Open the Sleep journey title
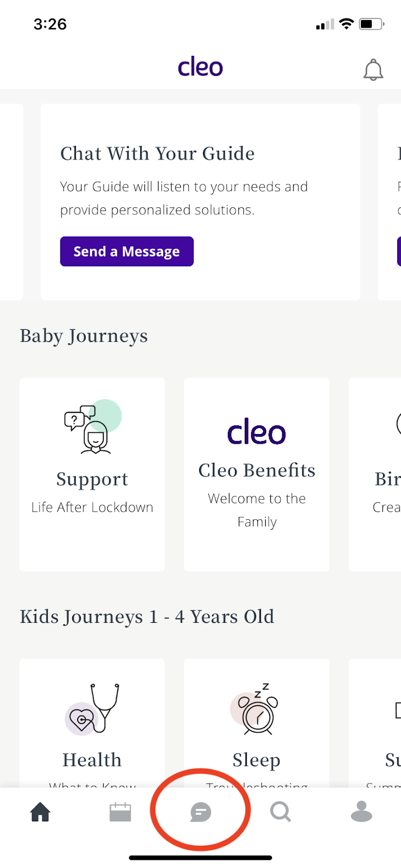 point(257,760)
